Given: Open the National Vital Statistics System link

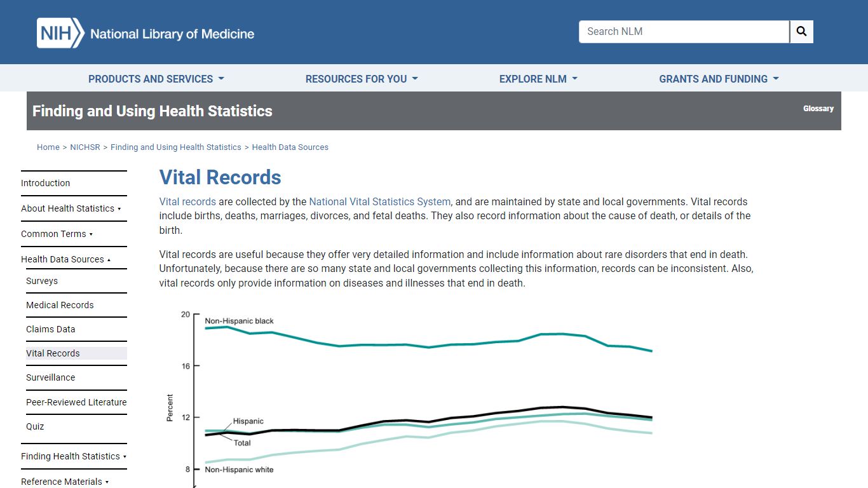Looking at the screenshot, I should click(380, 201).
